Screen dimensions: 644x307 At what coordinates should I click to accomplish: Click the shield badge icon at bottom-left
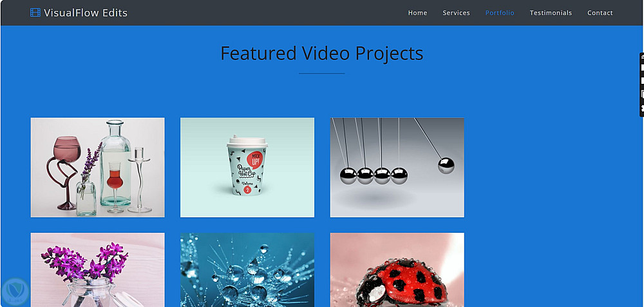[15, 292]
